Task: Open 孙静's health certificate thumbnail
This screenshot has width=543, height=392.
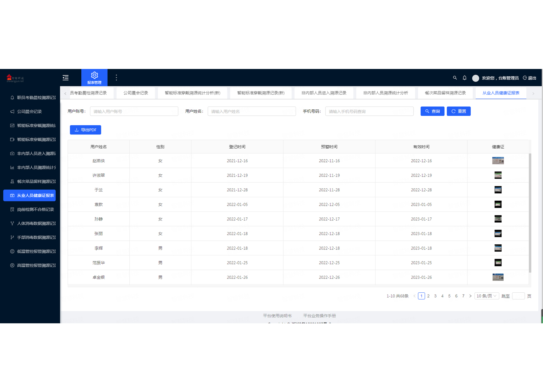Action: click(x=498, y=219)
